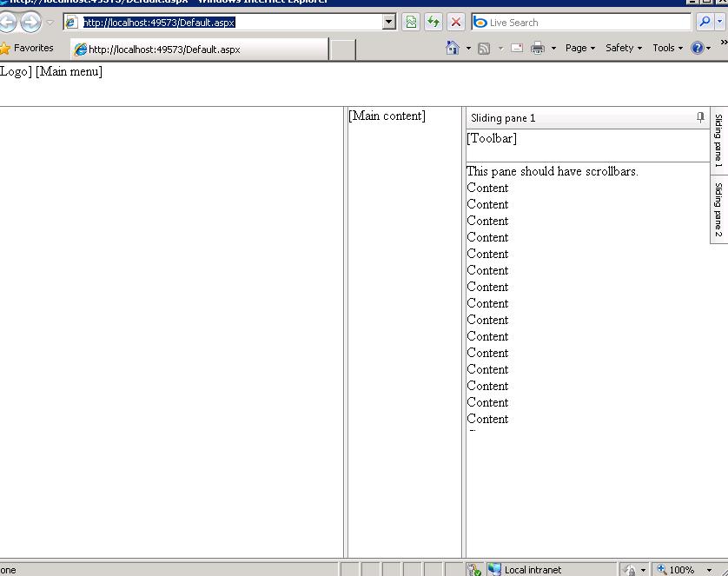
Task: Click the Help question mark icon
Action: coord(697,48)
